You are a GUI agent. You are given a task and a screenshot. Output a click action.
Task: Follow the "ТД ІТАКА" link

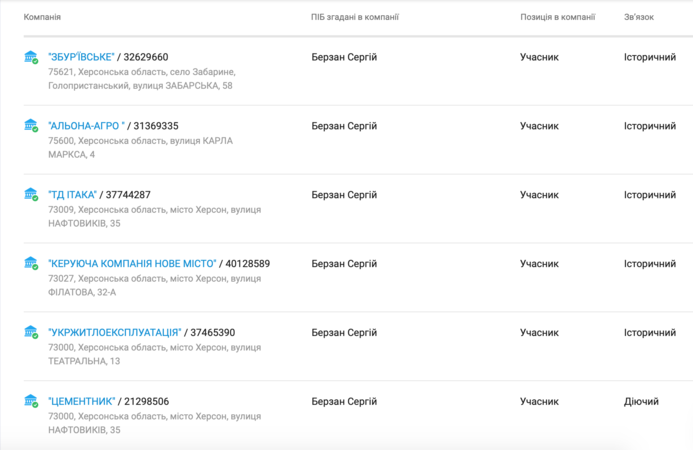pyautogui.click(x=72, y=195)
